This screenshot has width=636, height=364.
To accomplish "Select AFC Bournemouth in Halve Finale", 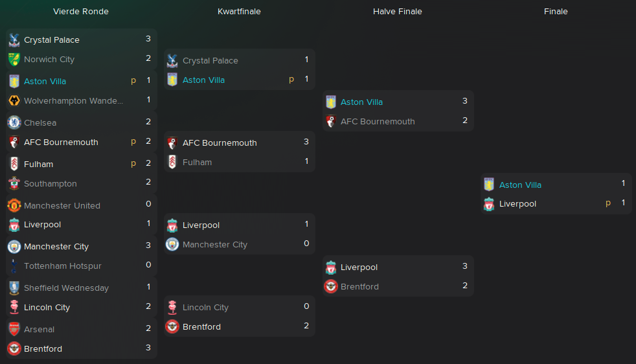I will coord(378,121).
